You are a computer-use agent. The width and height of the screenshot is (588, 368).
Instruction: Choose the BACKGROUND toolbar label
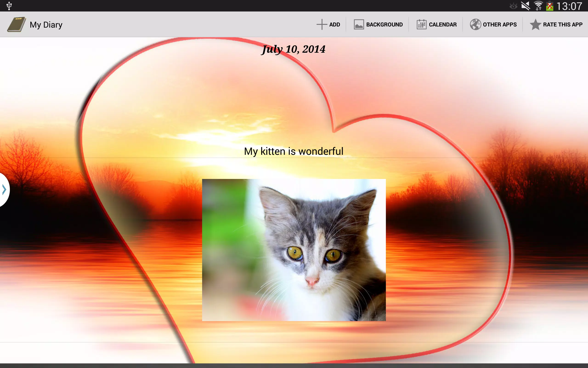pos(384,25)
